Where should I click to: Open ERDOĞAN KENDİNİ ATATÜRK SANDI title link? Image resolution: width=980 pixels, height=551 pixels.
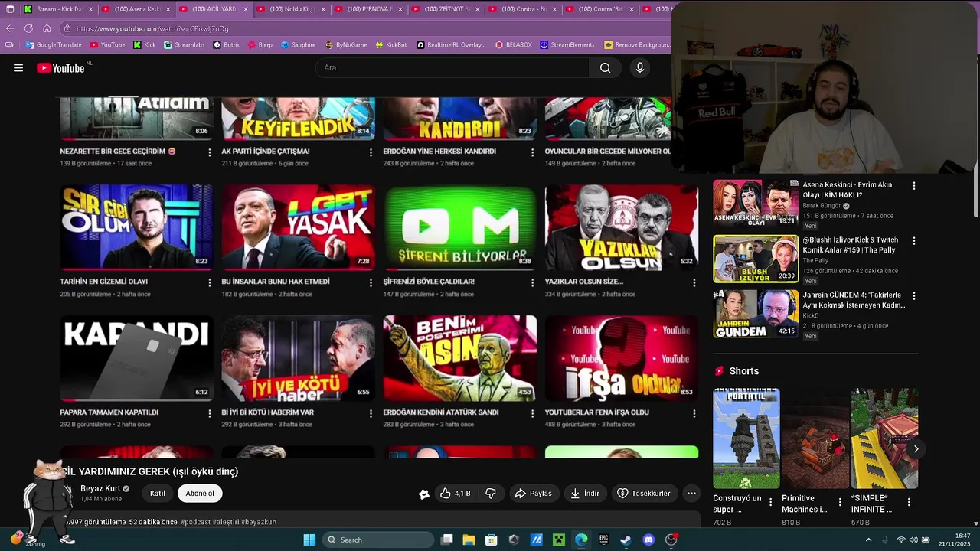pyautogui.click(x=441, y=412)
